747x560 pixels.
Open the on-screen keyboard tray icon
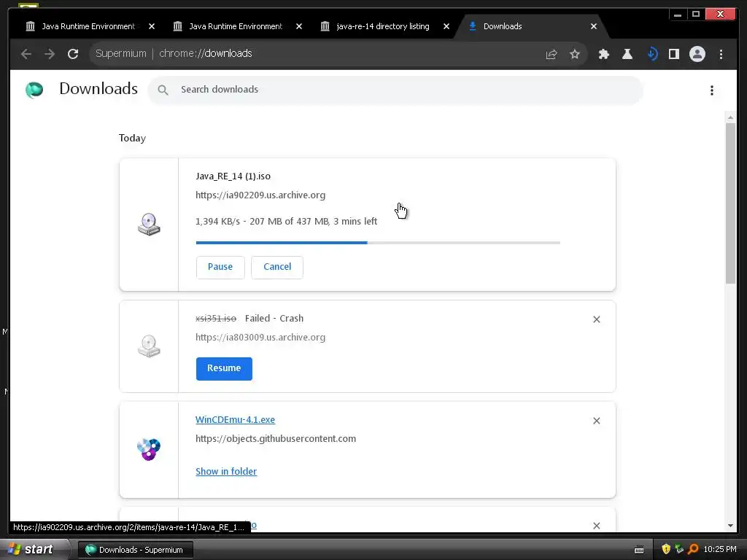[x=639, y=551]
